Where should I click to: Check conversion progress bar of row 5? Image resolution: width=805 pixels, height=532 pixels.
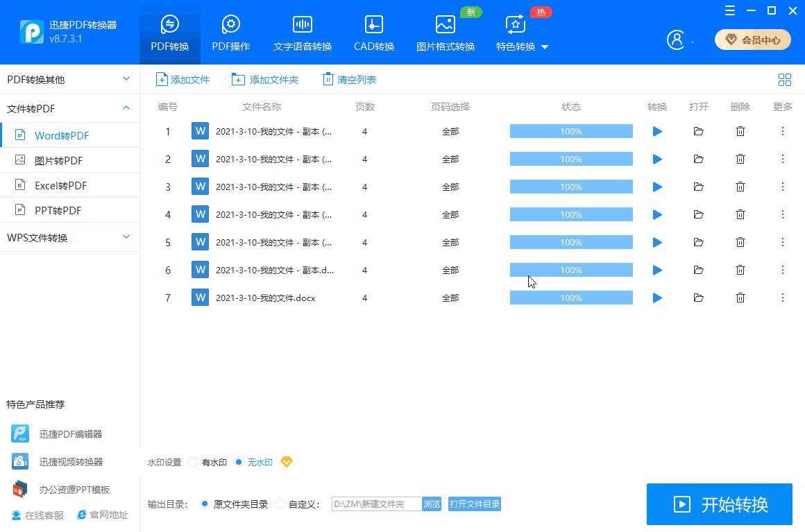click(570, 242)
